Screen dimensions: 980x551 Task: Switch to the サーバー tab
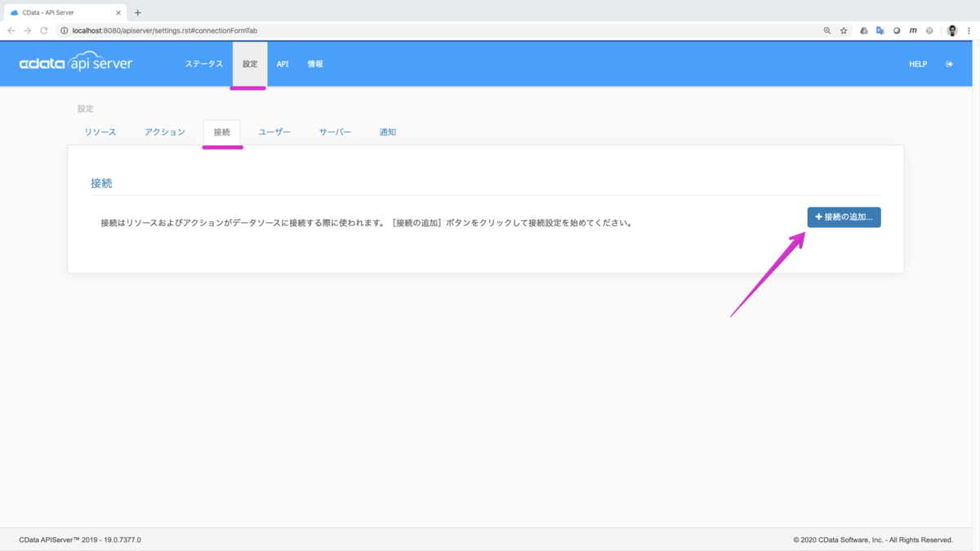(335, 132)
